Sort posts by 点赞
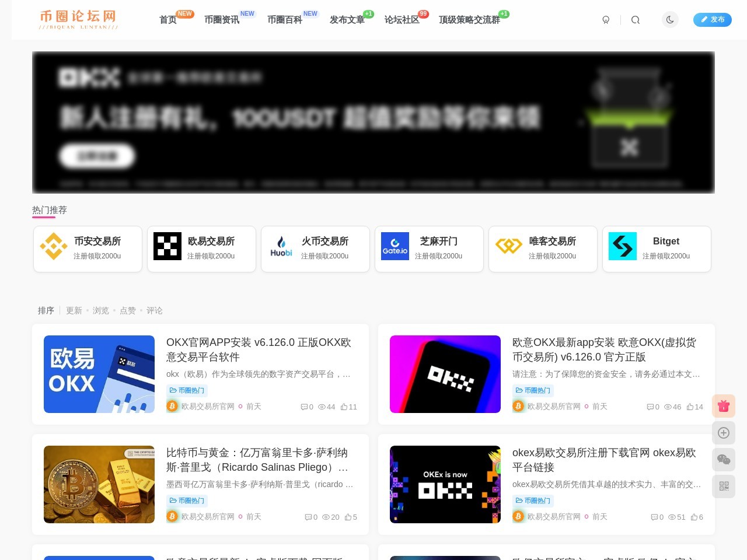 (x=128, y=311)
